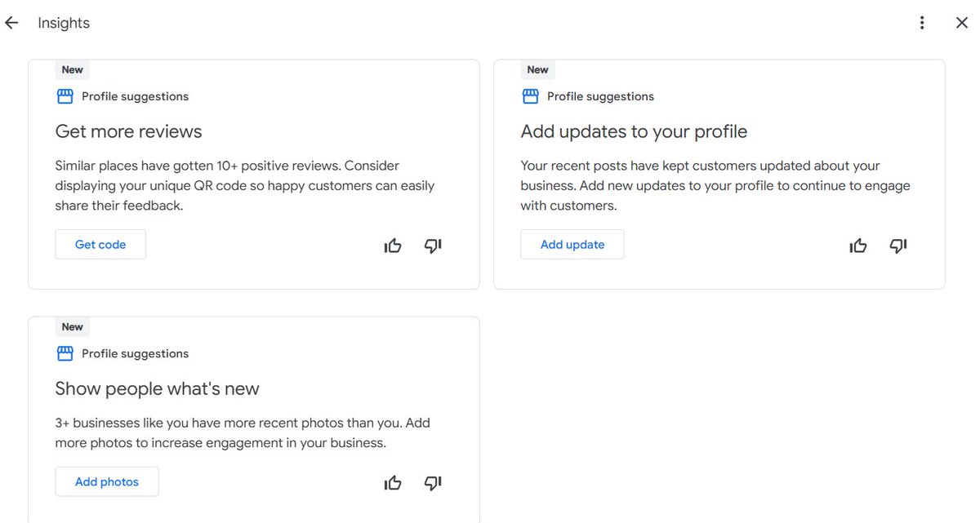This screenshot has width=980, height=523.
Task: Click the Get code button
Action: point(100,245)
